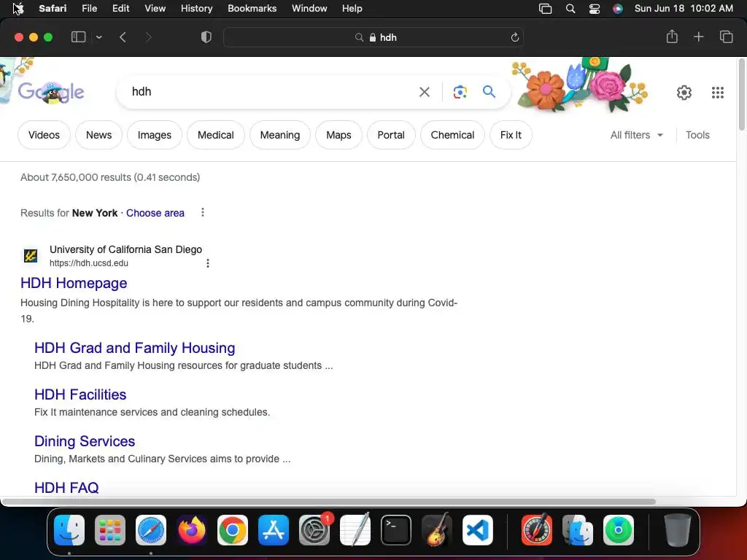Screen dimensions: 747x560
Task: Open Terminal from the Dock
Action: pyautogui.click(x=396, y=530)
